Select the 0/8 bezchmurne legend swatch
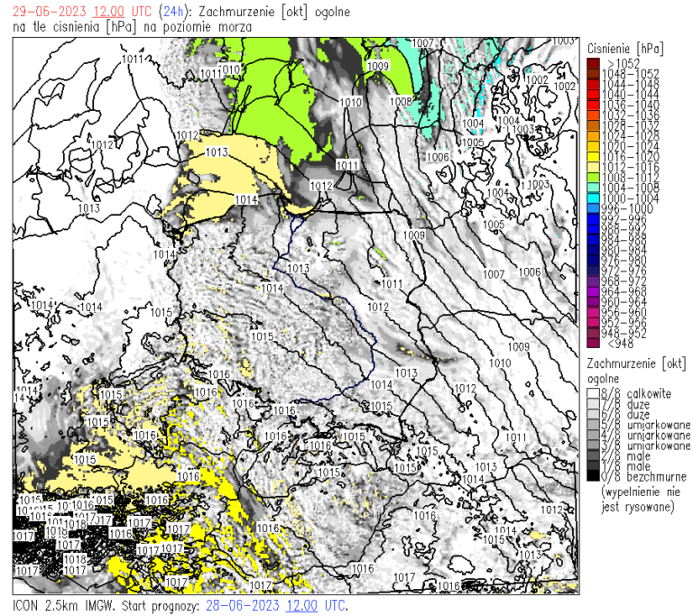693x616 pixels. point(592,476)
